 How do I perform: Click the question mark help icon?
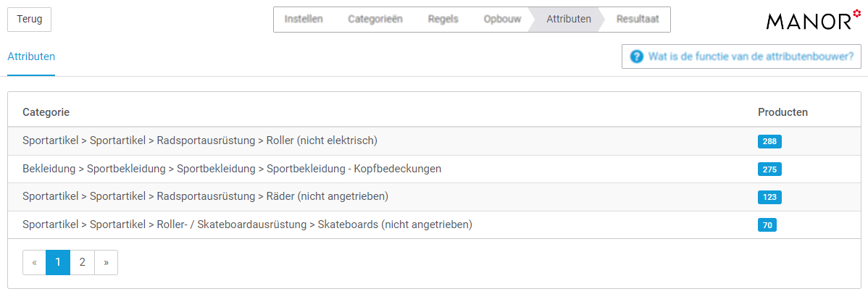pyautogui.click(x=637, y=56)
